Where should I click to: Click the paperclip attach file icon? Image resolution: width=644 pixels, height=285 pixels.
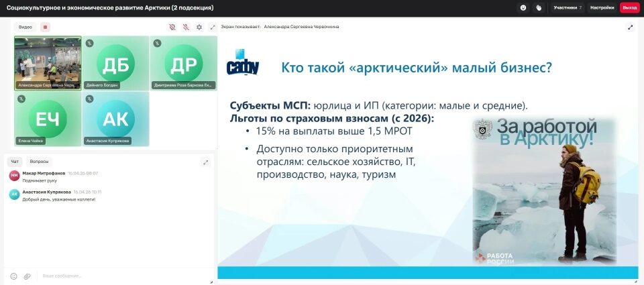pyautogui.click(x=28, y=276)
